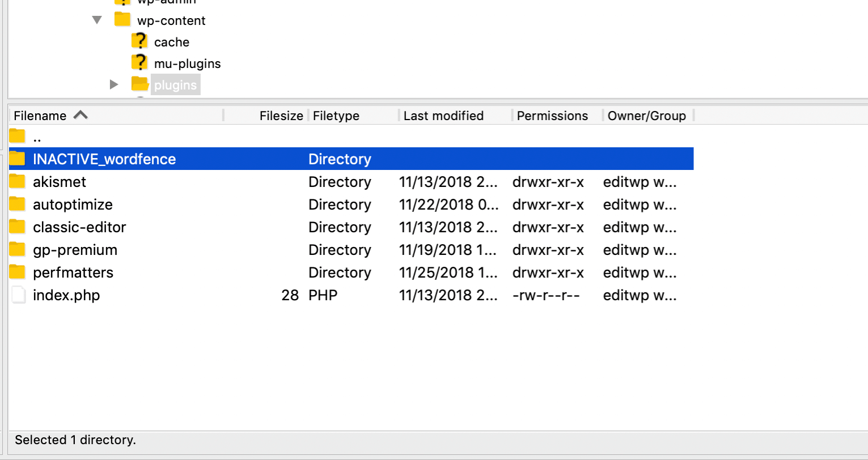The image size is (868, 460).
Task: Click the akismet folder icon
Action: pos(18,181)
